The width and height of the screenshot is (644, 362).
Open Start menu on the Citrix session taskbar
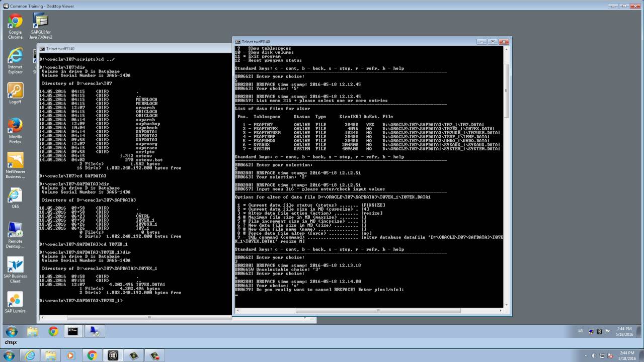coord(11,331)
